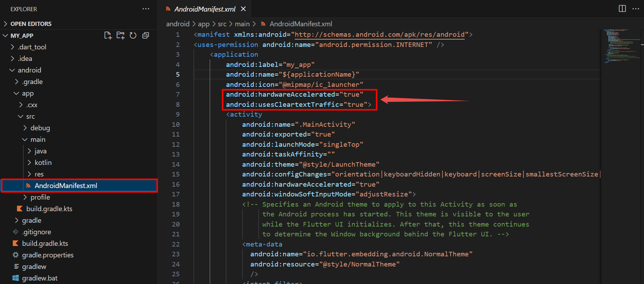Click the gear icon of gradle.properties
Screen dimensions: 644x284
[15, 255]
